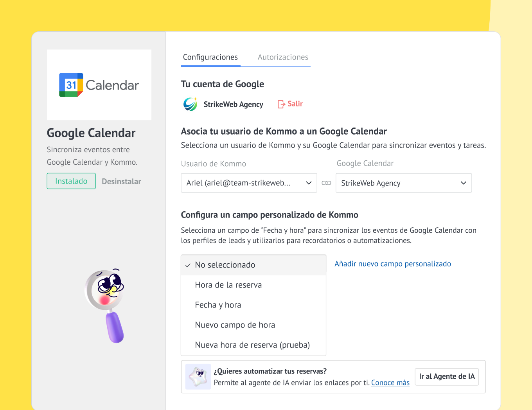Select Fecha y hora from list
Image resolution: width=532 pixels, height=410 pixels.
click(x=218, y=305)
